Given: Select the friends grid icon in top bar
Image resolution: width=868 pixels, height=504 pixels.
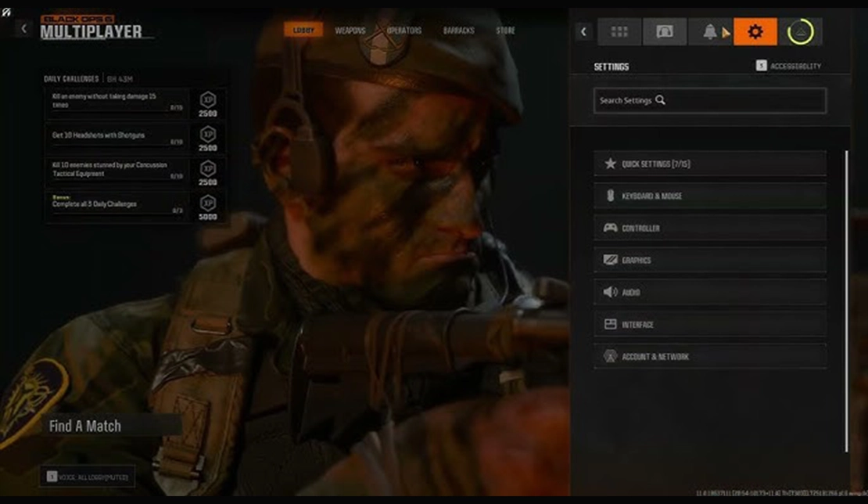Looking at the screenshot, I should (620, 31).
